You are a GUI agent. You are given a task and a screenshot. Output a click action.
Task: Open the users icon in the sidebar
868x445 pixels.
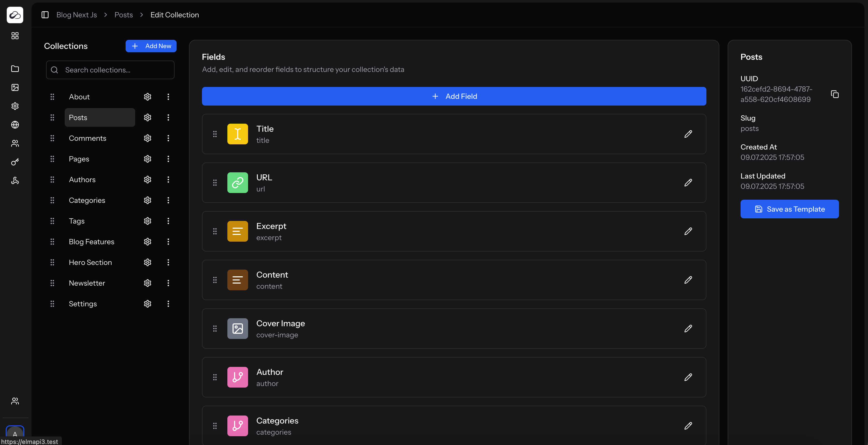15,143
